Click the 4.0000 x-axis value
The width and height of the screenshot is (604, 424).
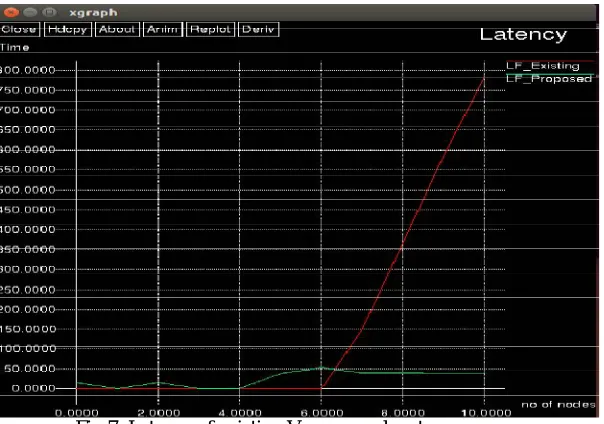[x=240, y=413]
